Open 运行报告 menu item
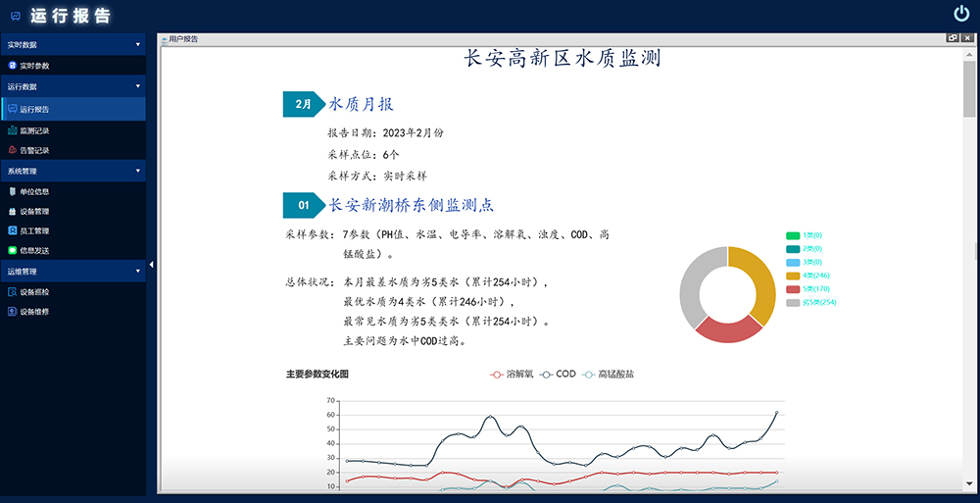980x503 pixels. [x=73, y=109]
